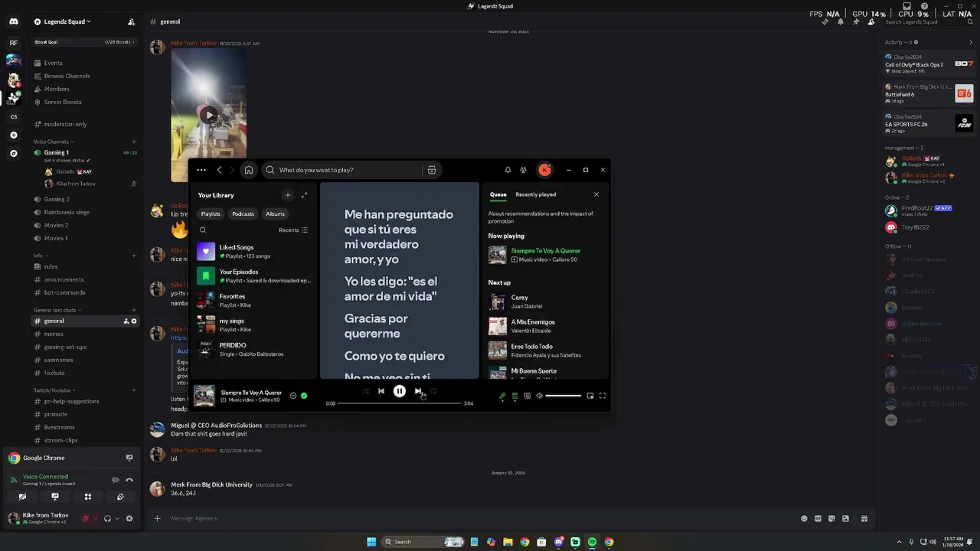
Task: Open the Discord soundboard
Action: (x=120, y=497)
